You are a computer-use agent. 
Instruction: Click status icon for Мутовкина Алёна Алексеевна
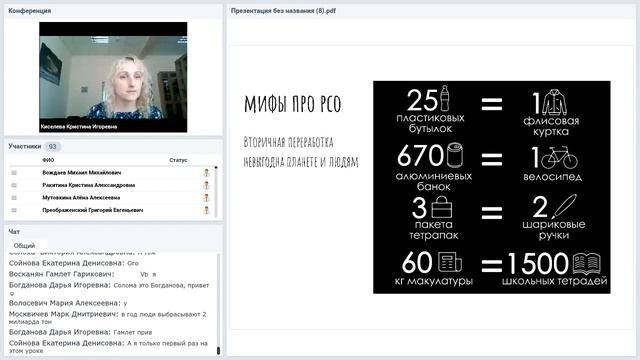click(207, 198)
